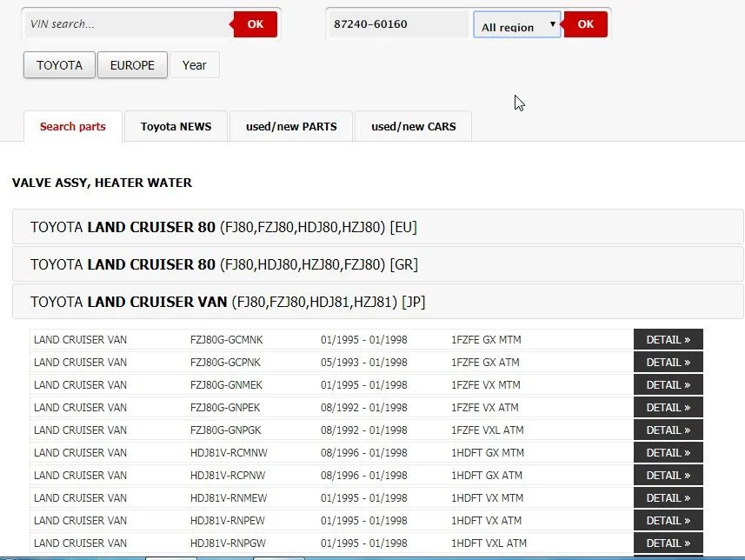The image size is (745, 560).
Task: Open the All region dropdown
Action: coord(517,25)
